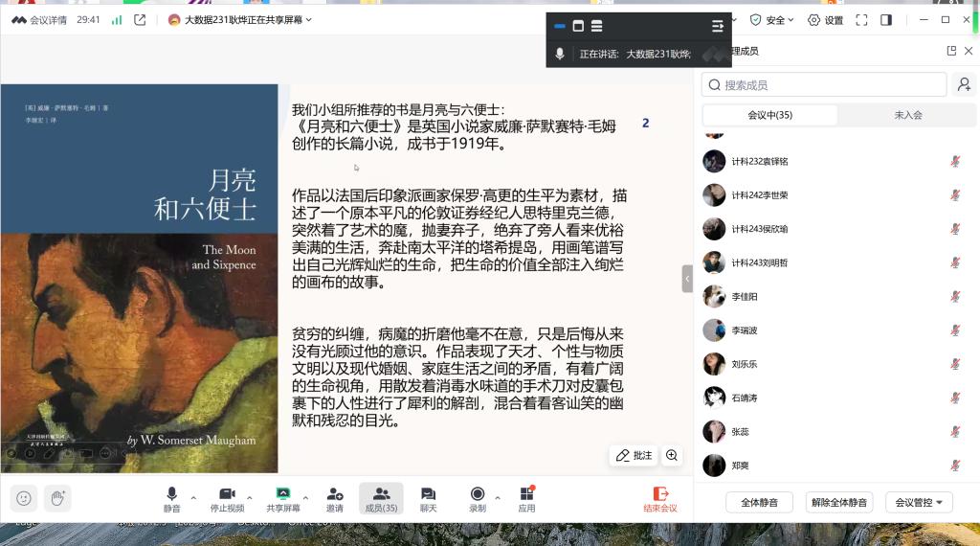Click the raise hand icon
Viewport: 980px width, 546px height.
point(57,498)
